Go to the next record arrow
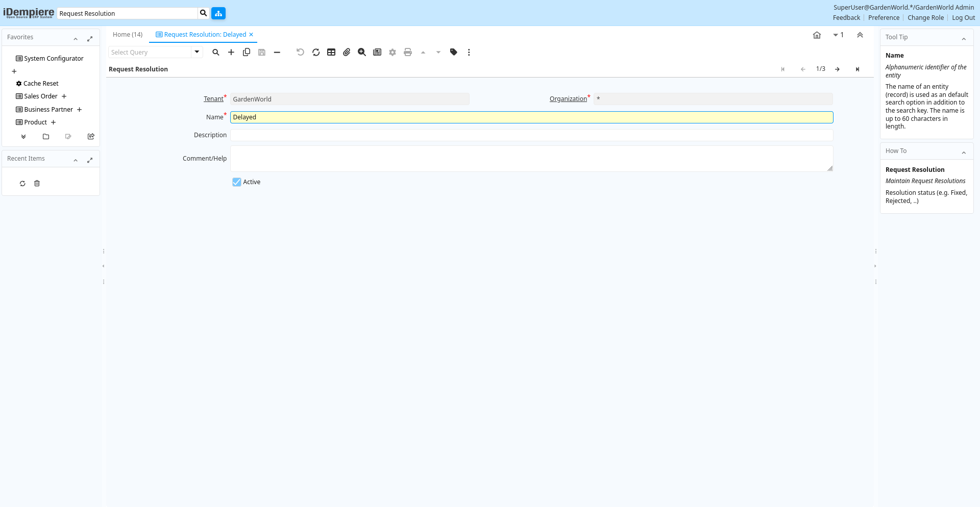Screen dimensions: 980x507 pos(837,69)
